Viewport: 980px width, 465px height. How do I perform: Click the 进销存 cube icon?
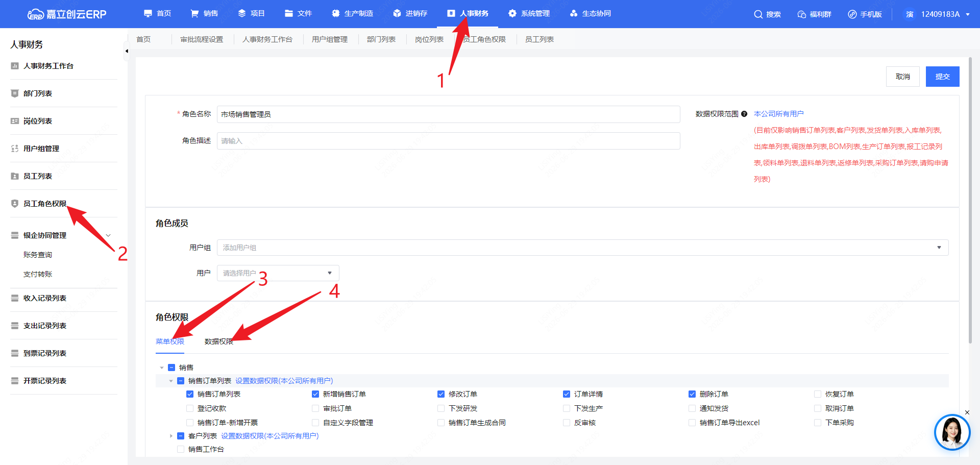[x=397, y=13]
